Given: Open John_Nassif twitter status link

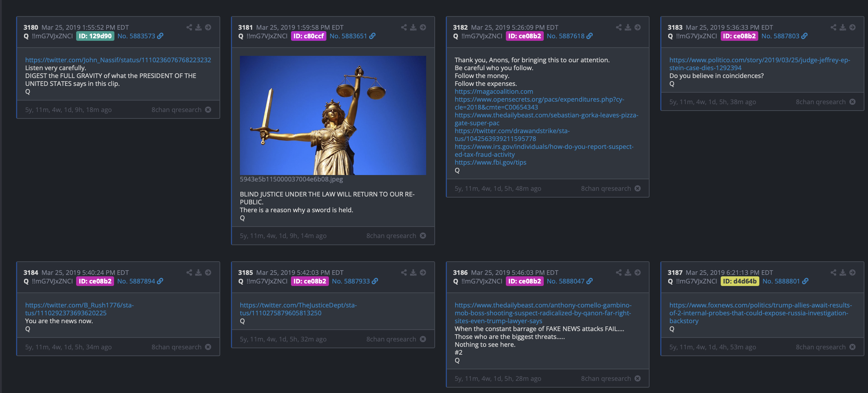Looking at the screenshot, I should tap(118, 60).
